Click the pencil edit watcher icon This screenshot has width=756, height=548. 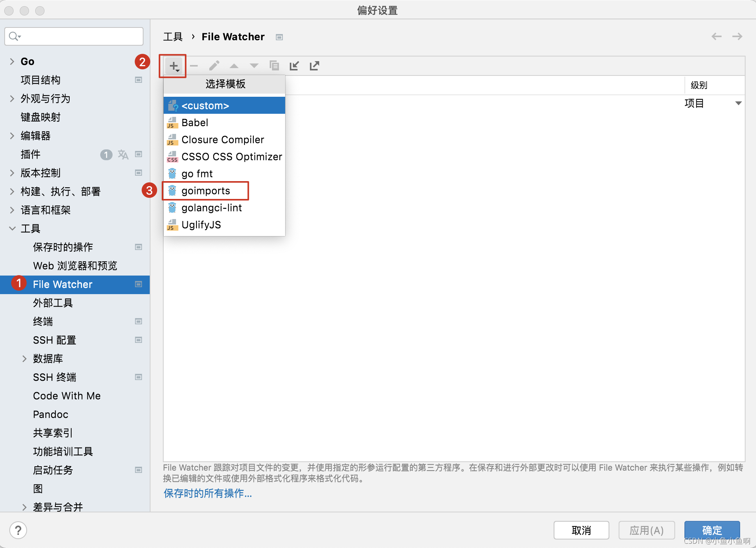[214, 66]
